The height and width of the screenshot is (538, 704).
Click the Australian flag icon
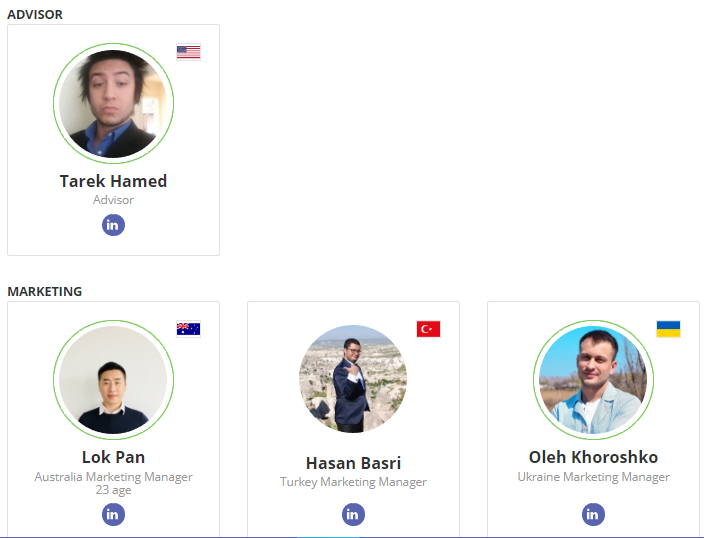[x=189, y=329]
